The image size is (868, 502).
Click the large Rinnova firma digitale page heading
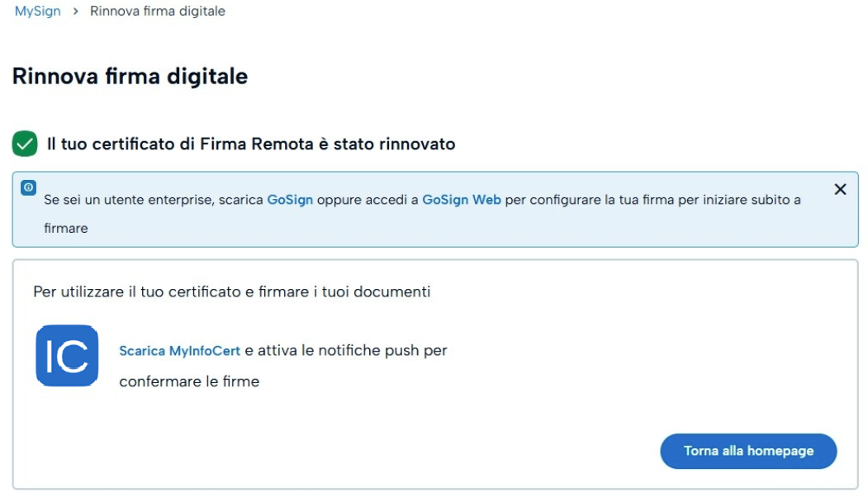(130, 77)
